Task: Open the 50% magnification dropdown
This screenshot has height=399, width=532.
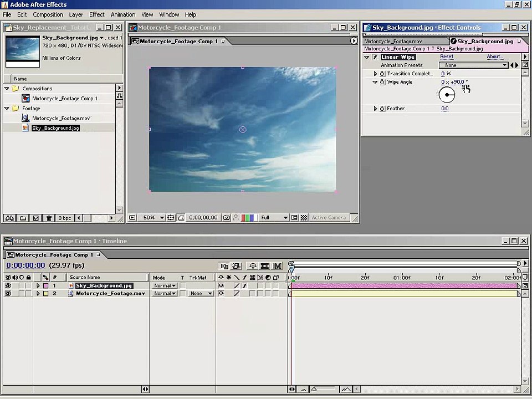Action: point(152,217)
